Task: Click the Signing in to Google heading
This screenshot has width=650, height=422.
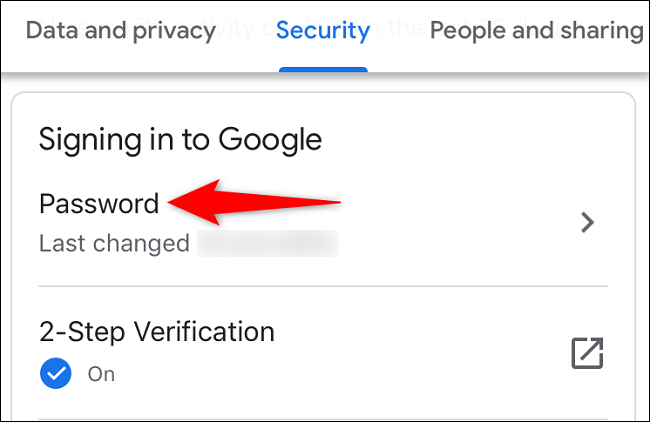Action: pyautogui.click(x=180, y=139)
